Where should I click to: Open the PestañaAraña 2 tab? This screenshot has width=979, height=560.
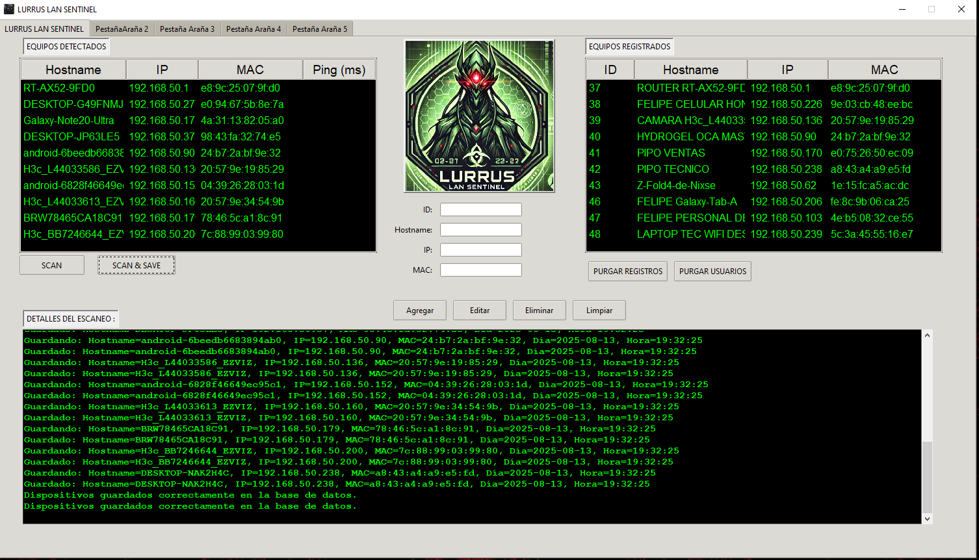(122, 29)
